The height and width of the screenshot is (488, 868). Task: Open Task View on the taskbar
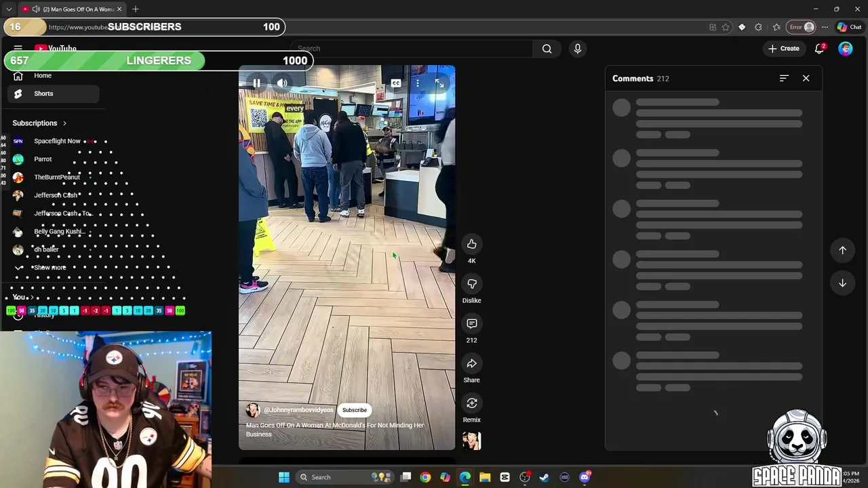[406, 477]
